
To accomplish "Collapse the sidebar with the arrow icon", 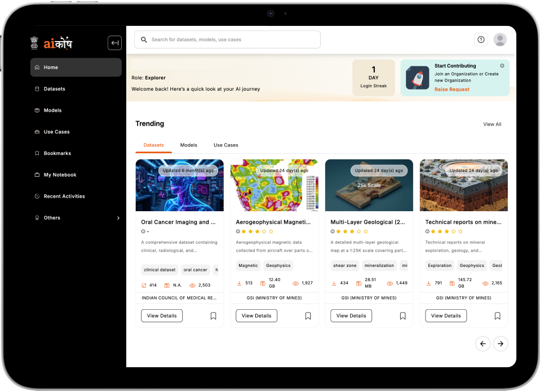I will [x=114, y=43].
